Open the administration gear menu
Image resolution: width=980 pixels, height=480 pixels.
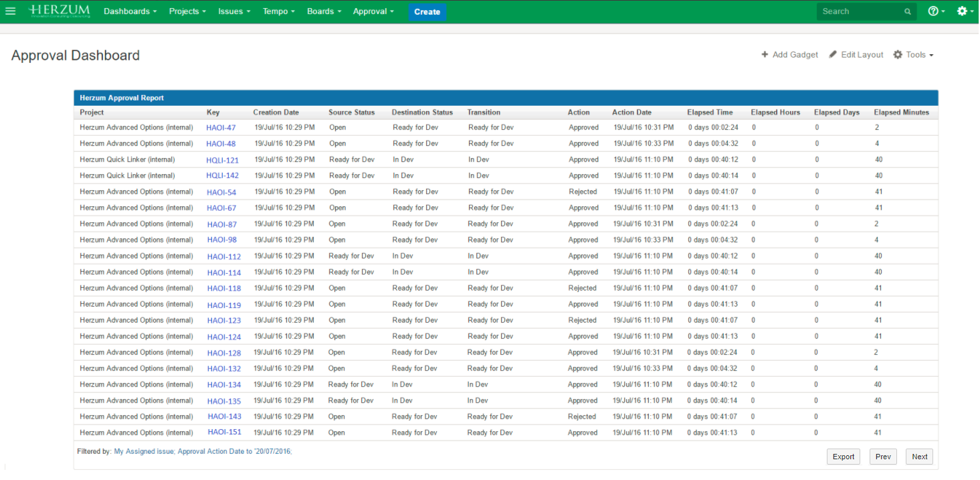tap(962, 11)
